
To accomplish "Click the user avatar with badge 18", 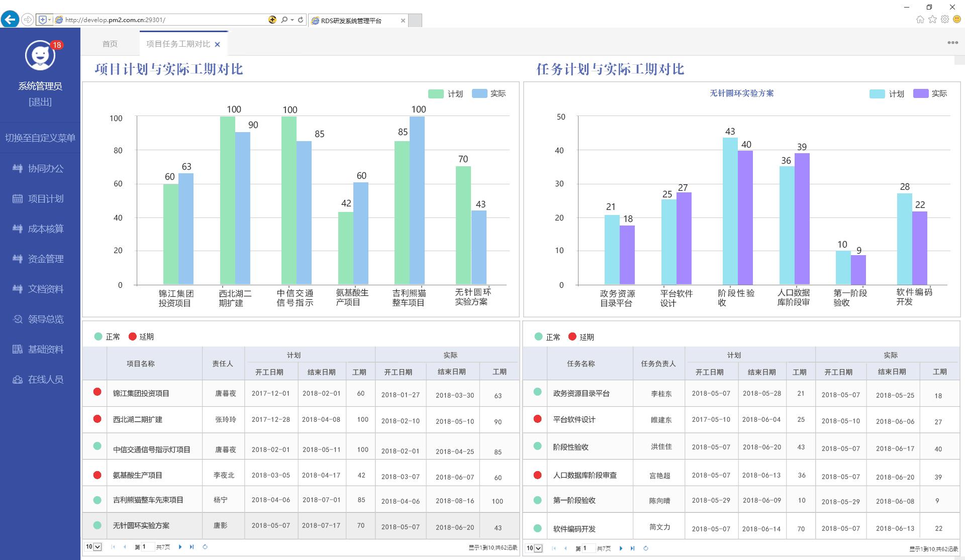I will pos(40,55).
